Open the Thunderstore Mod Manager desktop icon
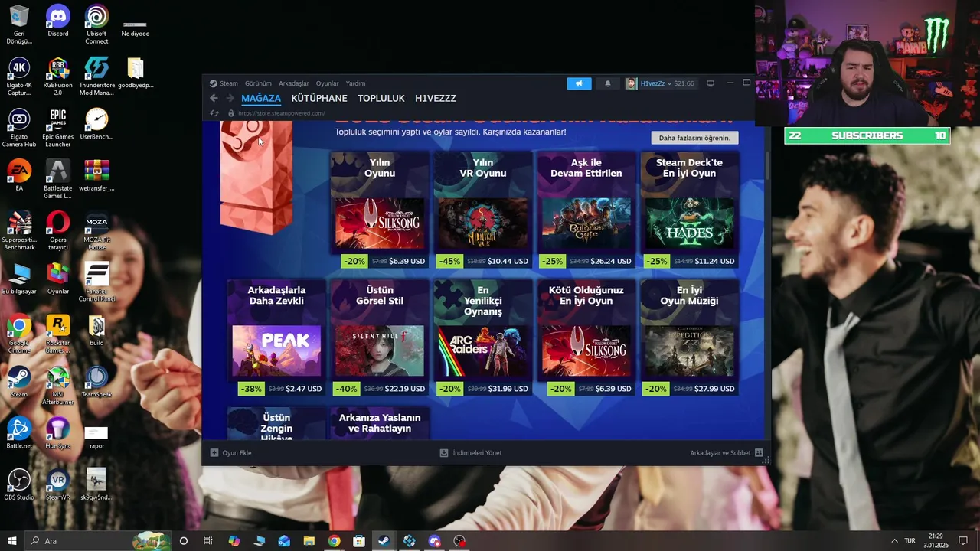Viewport: 980px width, 551px height. pos(96,76)
